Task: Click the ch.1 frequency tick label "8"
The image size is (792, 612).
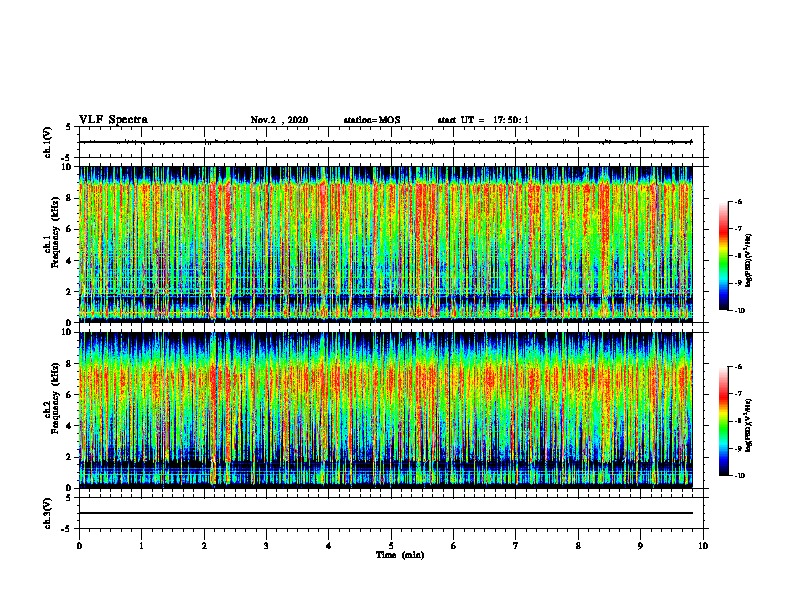Action: click(70, 198)
